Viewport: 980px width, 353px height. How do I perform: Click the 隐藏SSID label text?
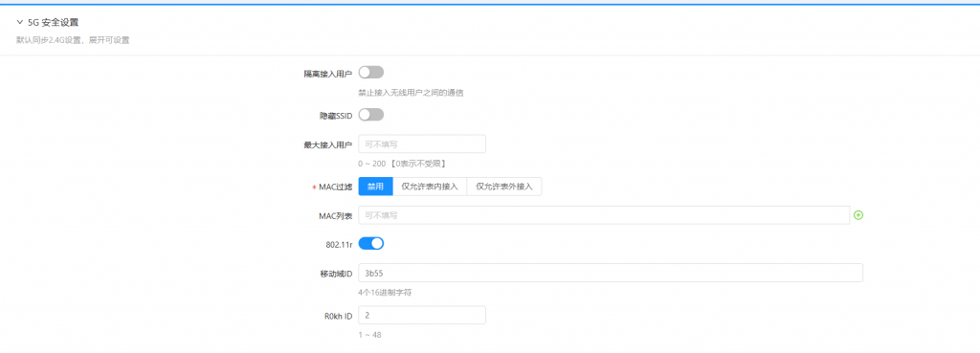[336, 116]
